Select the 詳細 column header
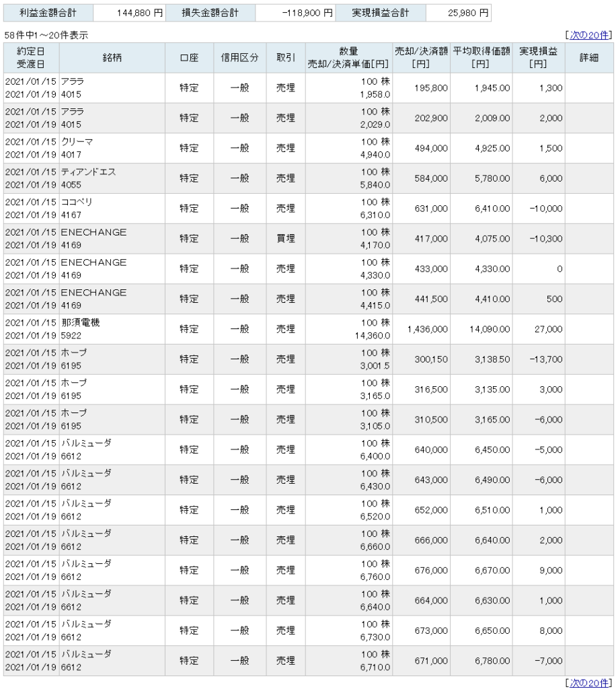This screenshot has height=689, width=616. [589, 58]
